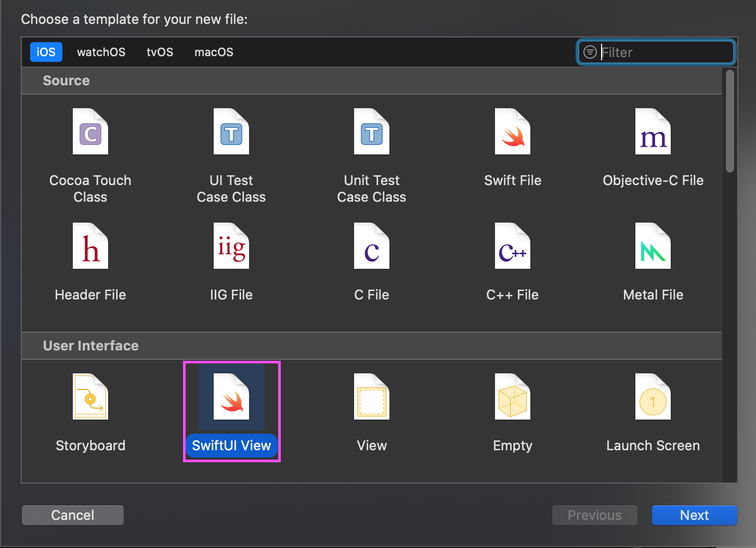Select the Header File template icon

click(x=90, y=246)
